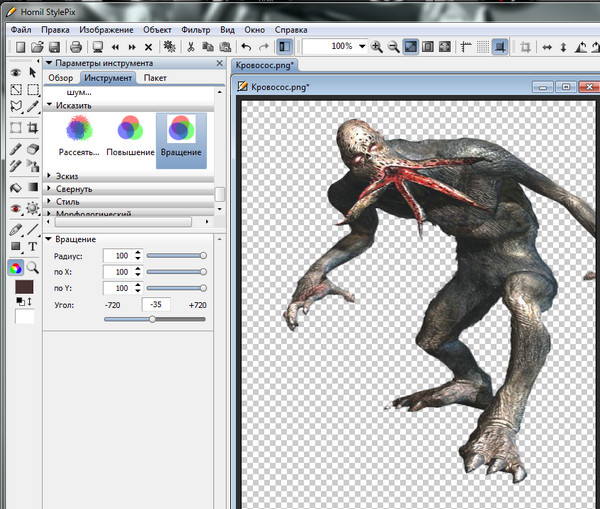Switch to the Пакет tab
600x509 pixels.
(x=155, y=78)
